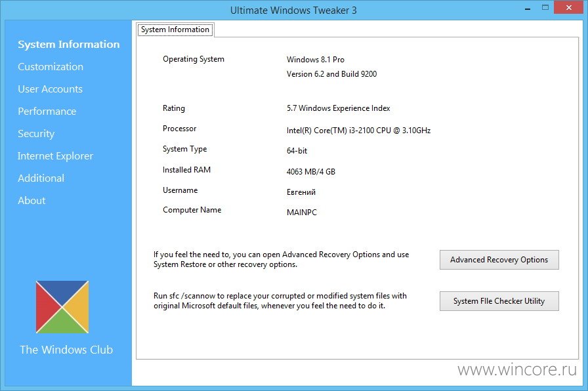Close the Ultimate Windows Tweaker window

[x=568, y=7]
